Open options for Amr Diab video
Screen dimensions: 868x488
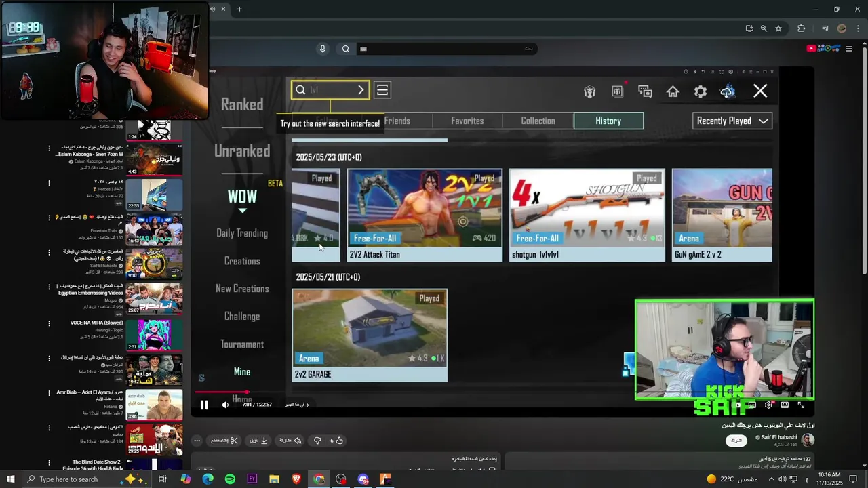coord(49,393)
